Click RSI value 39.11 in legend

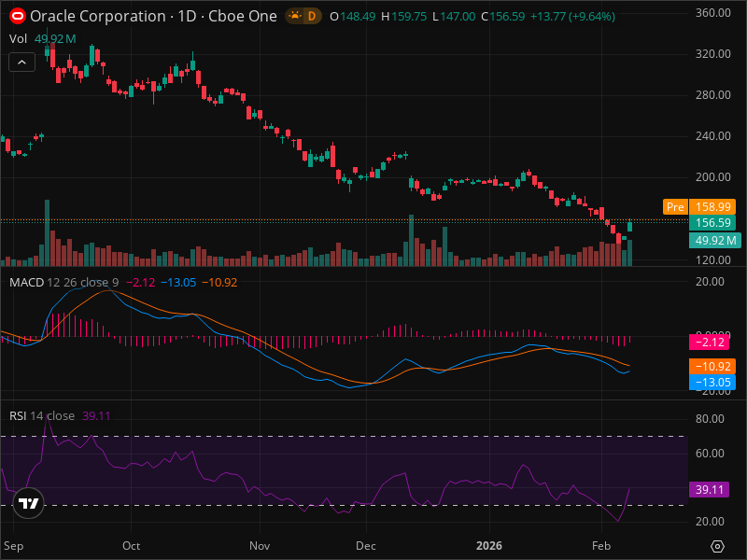[x=96, y=415]
